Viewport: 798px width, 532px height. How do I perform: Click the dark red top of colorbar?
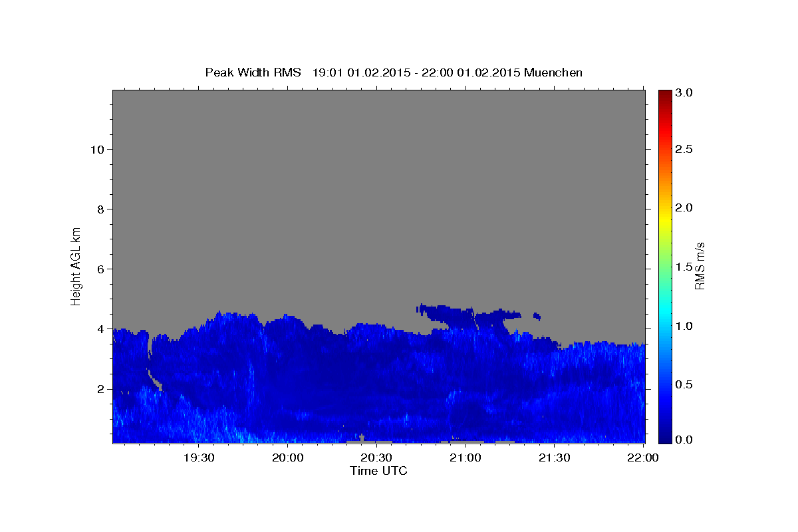tap(664, 95)
